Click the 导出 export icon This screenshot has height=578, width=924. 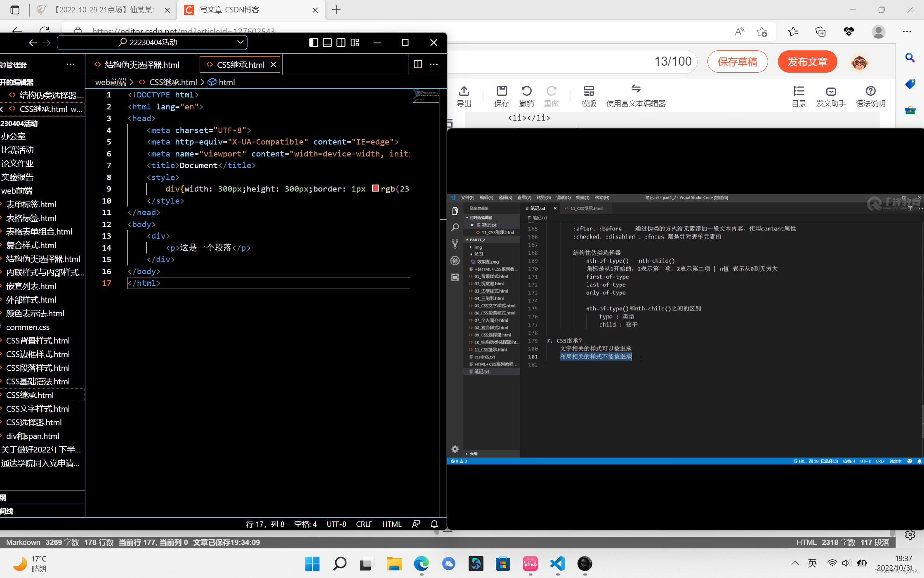(x=464, y=95)
